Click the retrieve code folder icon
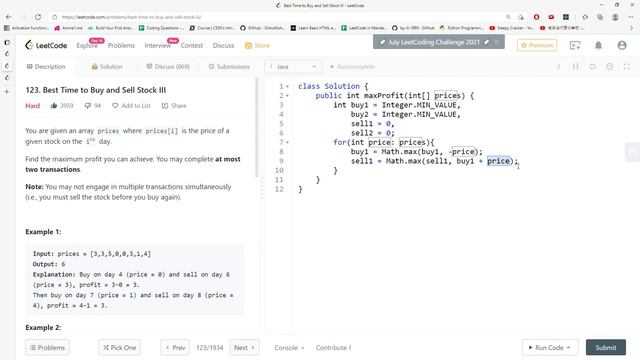This screenshot has width=640, height=360. point(592,67)
